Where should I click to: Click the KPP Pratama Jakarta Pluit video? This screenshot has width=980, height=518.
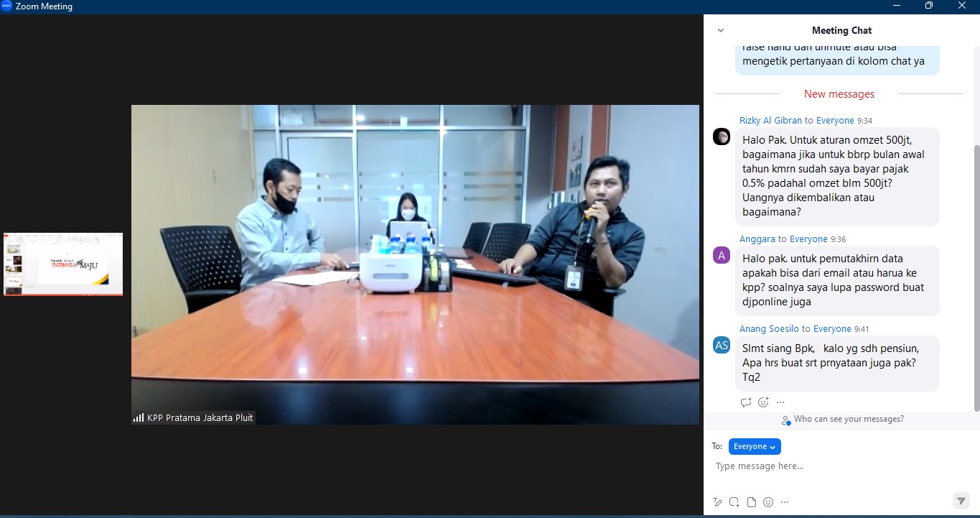tap(415, 264)
